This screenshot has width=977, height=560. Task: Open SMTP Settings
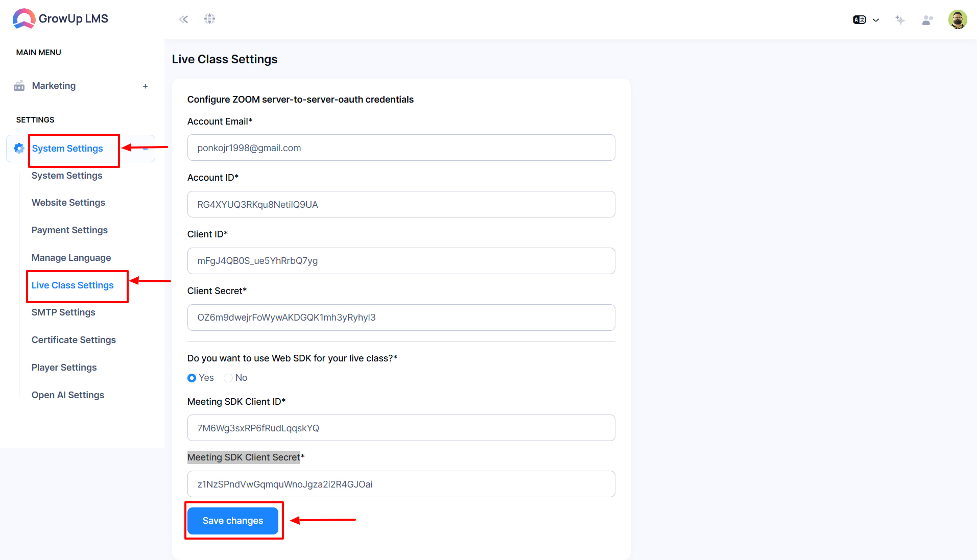63,312
